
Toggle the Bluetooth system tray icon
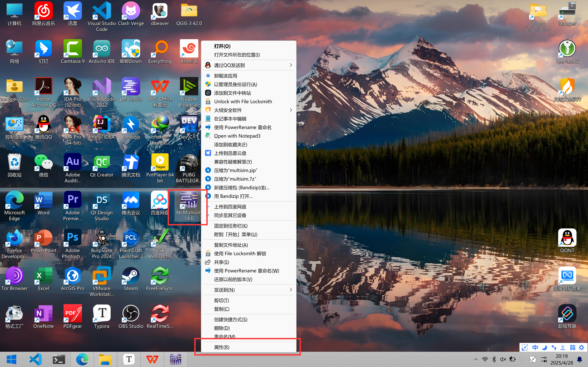click(x=494, y=360)
